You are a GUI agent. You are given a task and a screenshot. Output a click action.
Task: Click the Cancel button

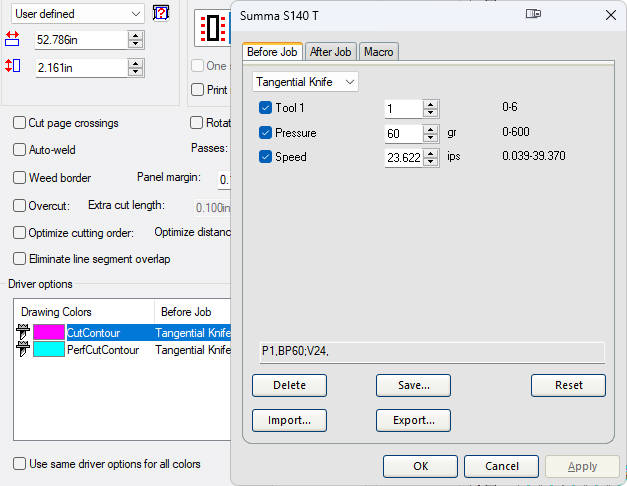tap(501, 466)
